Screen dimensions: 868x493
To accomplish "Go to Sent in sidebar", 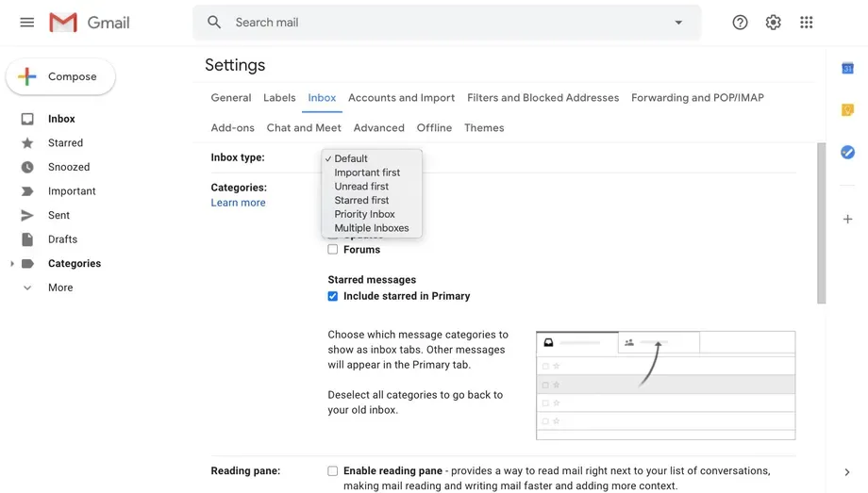I will point(58,215).
